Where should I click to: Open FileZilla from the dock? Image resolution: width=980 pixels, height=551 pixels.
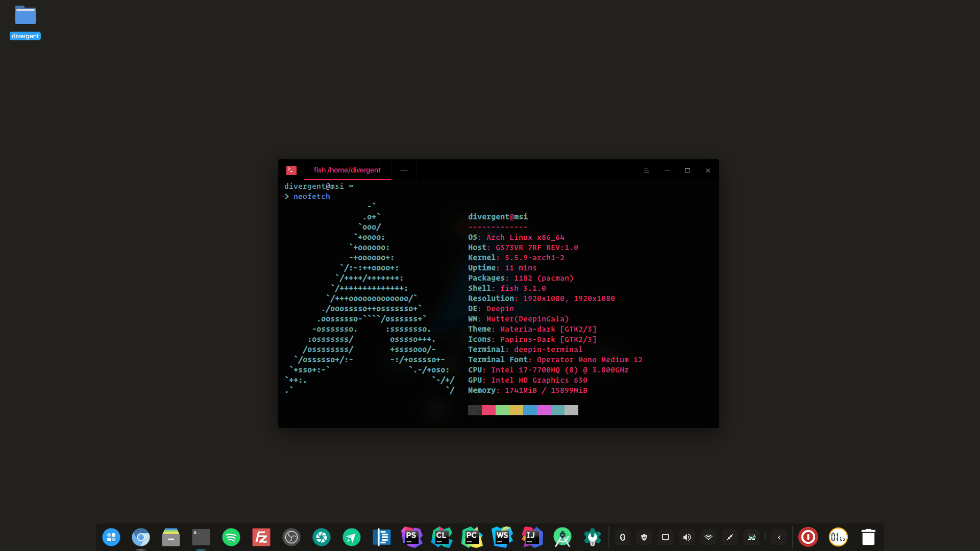[261, 537]
